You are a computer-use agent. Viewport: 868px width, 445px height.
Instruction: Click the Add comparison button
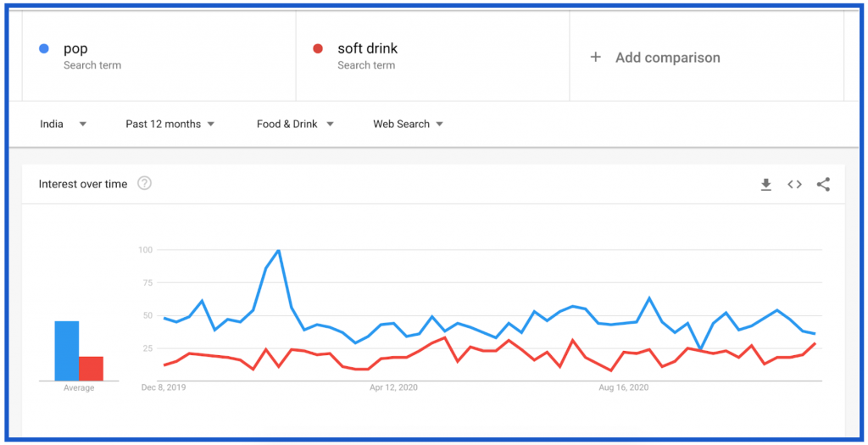click(667, 58)
